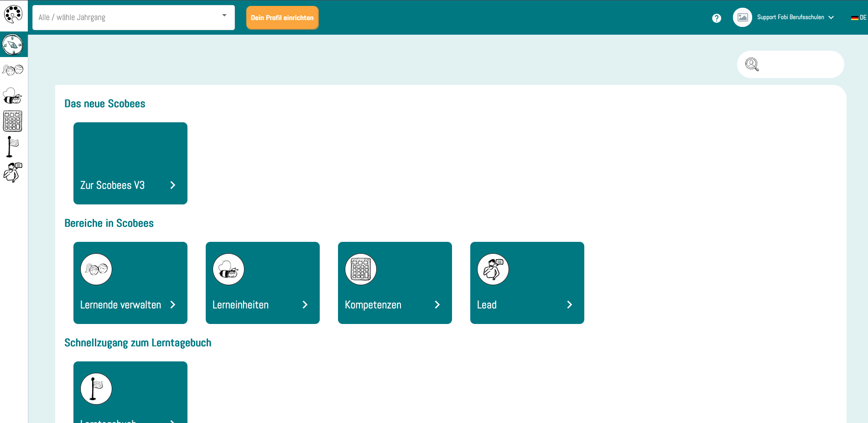868x423 pixels.
Task: Open the 'Zur Scobees V3' tile
Action: click(x=130, y=163)
